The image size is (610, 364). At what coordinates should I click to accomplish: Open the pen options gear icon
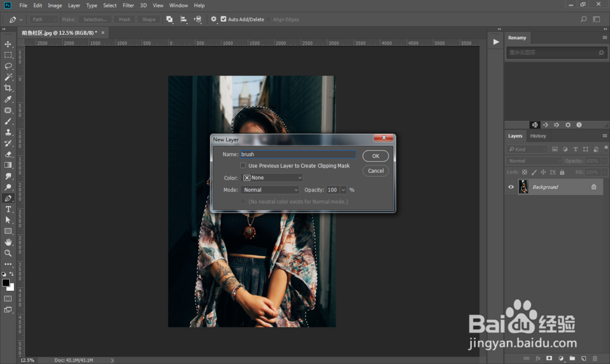click(213, 19)
